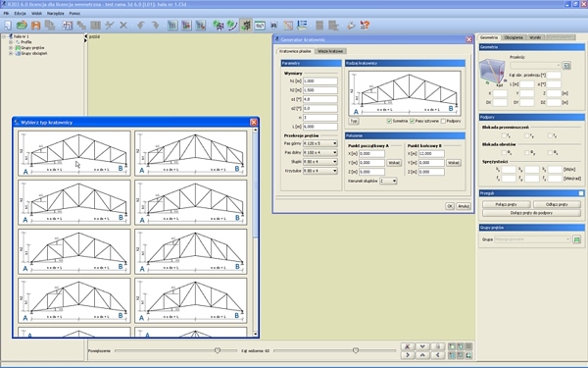Click the bottom-right corner view icon

click(x=468, y=355)
